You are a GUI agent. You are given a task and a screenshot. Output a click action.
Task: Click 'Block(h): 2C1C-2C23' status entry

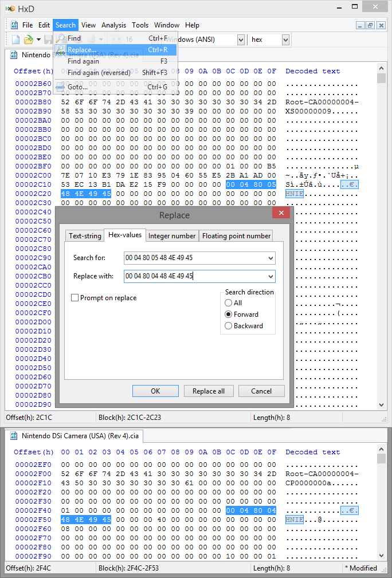pos(130,417)
